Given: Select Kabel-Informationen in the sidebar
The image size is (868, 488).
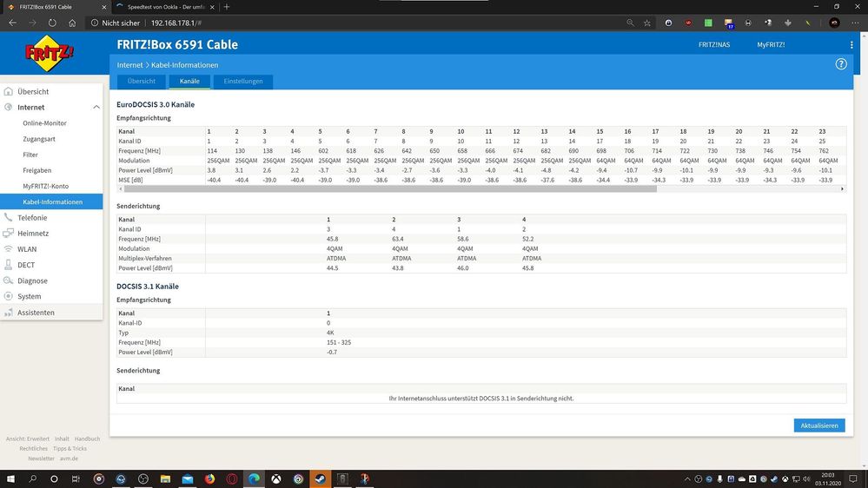Looking at the screenshot, I should [x=51, y=202].
